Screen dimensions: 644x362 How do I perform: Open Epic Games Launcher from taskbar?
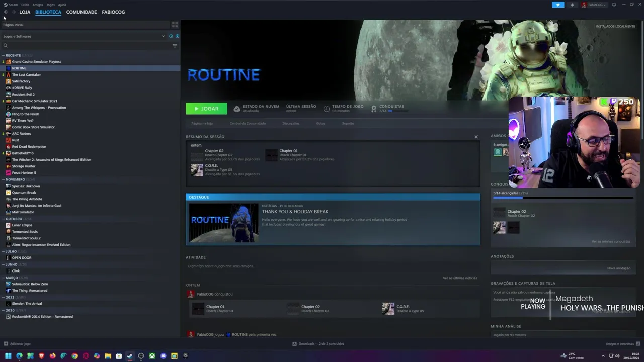click(x=185, y=356)
